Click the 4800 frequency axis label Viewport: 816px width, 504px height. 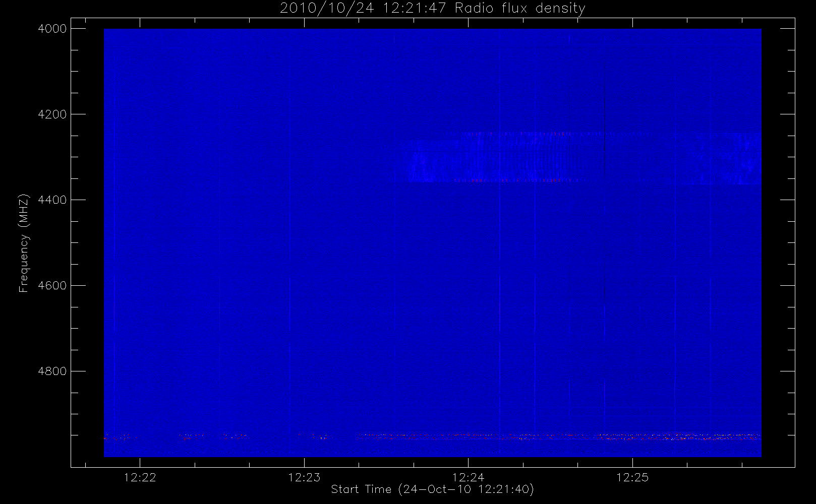point(52,371)
